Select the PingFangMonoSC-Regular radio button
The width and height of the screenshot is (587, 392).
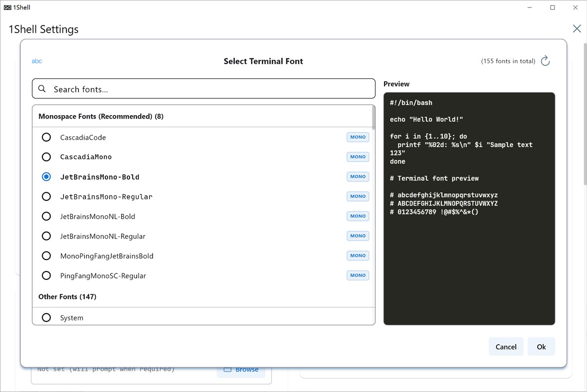(x=46, y=275)
